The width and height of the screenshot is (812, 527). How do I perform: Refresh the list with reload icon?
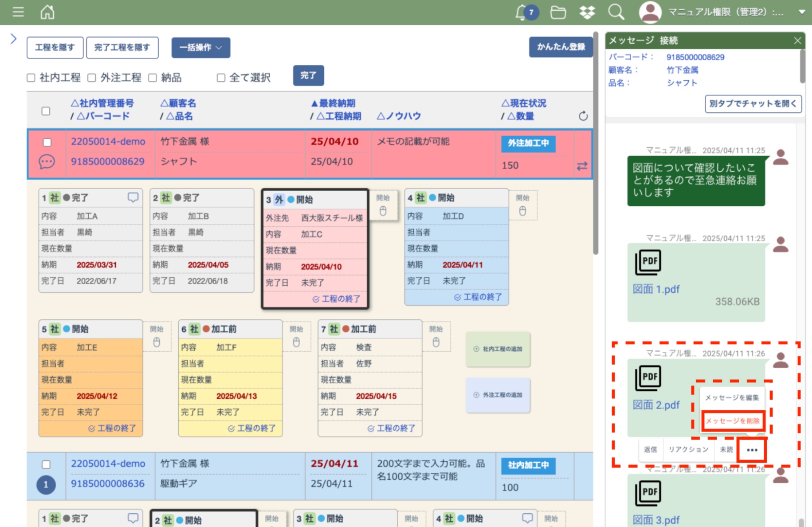click(x=583, y=116)
